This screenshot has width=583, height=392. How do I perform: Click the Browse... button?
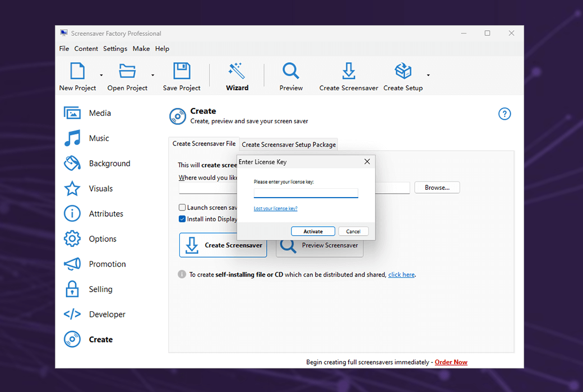coord(437,188)
